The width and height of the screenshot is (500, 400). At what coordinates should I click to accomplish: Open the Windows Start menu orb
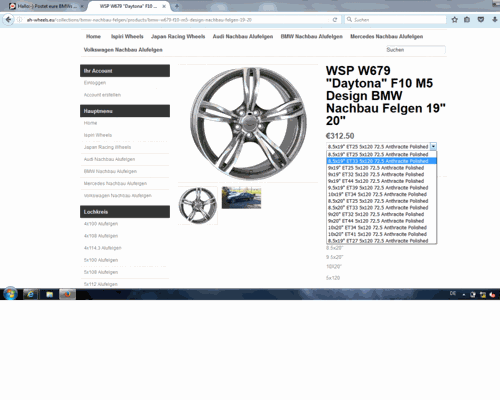(10, 294)
